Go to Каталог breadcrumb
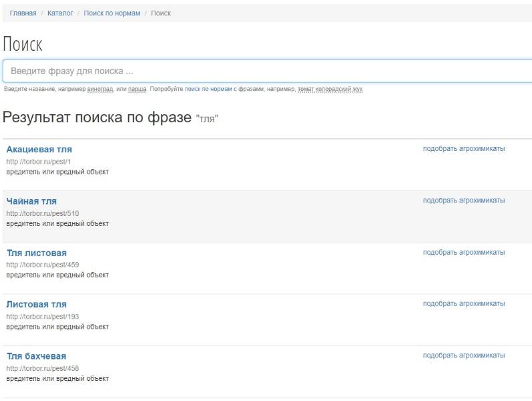Screen dimensions: 532x401 (60, 13)
